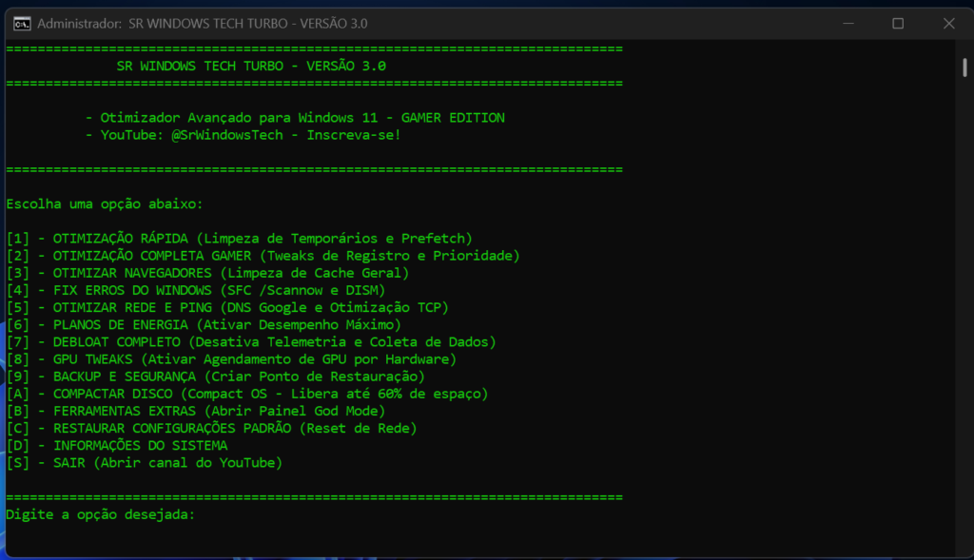Click the 'Digite a opção desejada' prompt line
Image resolution: width=974 pixels, height=560 pixels.
(100, 514)
